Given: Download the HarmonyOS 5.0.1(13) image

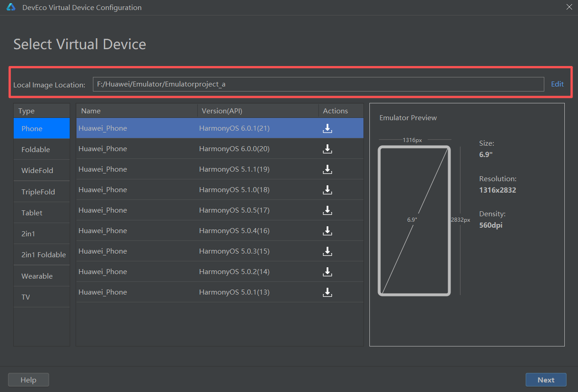Looking at the screenshot, I should point(327,292).
